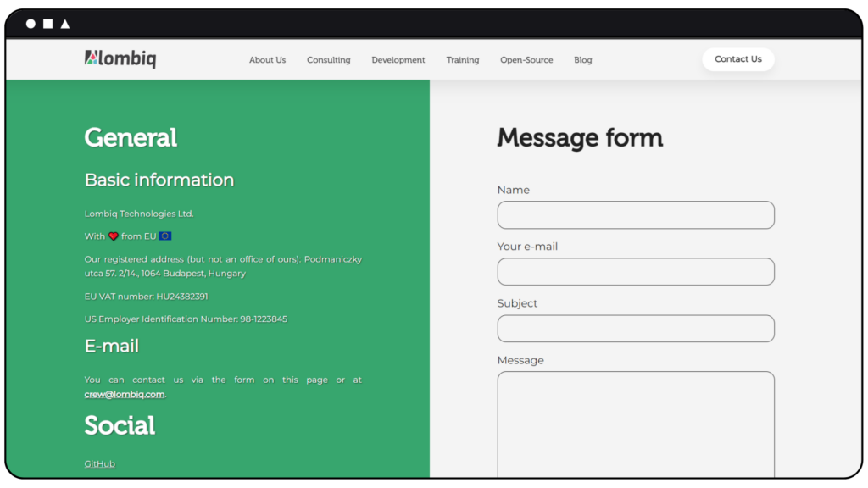The width and height of the screenshot is (868, 488).
Task: Follow the GitHub link under Social
Action: [100, 463]
